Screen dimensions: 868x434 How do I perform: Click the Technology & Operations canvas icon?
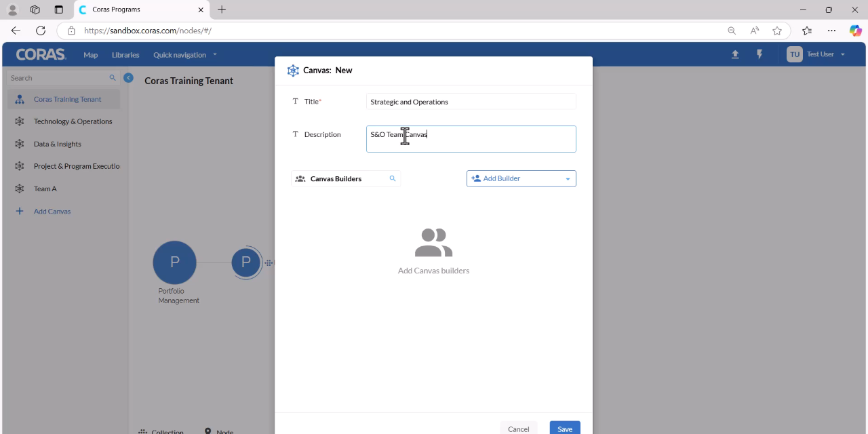click(20, 121)
